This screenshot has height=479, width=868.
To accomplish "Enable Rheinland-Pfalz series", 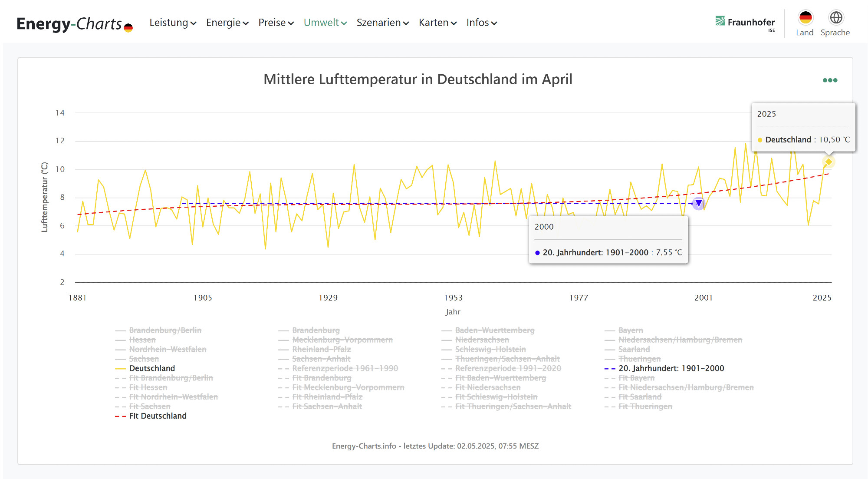I will (x=315, y=349).
